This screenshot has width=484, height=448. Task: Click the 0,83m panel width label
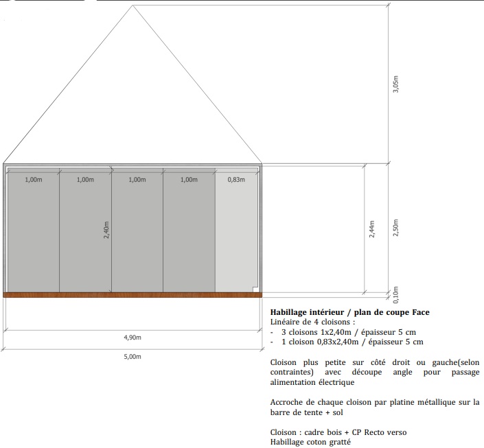click(x=236, y=180)
